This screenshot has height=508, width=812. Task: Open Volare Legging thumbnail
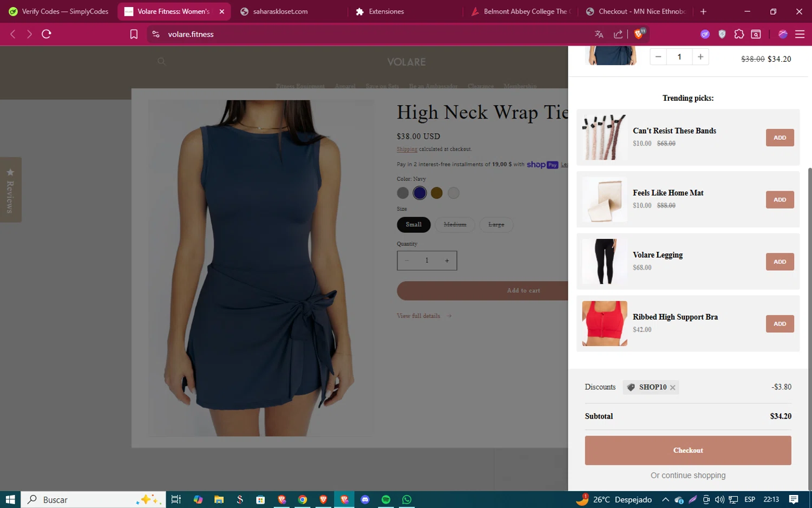[605, 262]
